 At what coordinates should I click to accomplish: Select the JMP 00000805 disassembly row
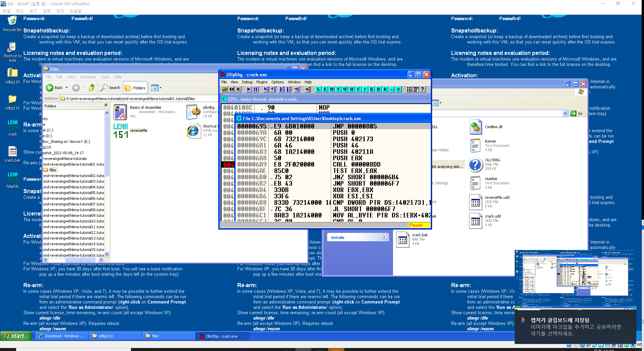click(334, 126)
